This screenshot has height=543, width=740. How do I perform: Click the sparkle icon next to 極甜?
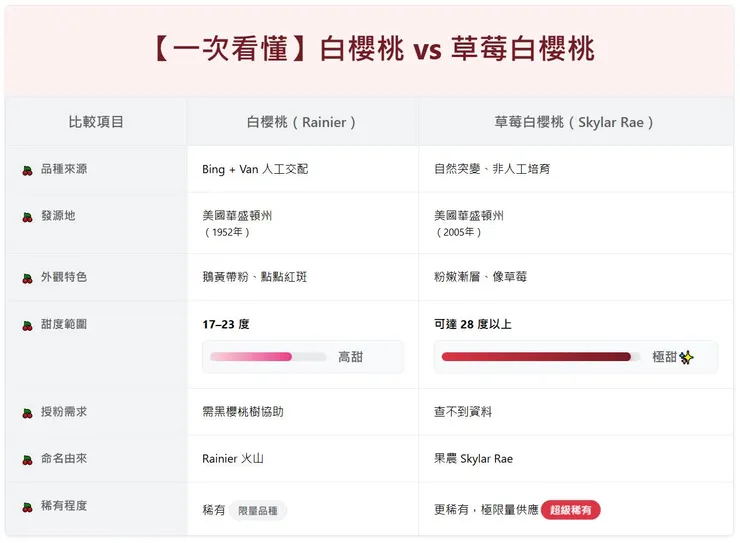686,357
